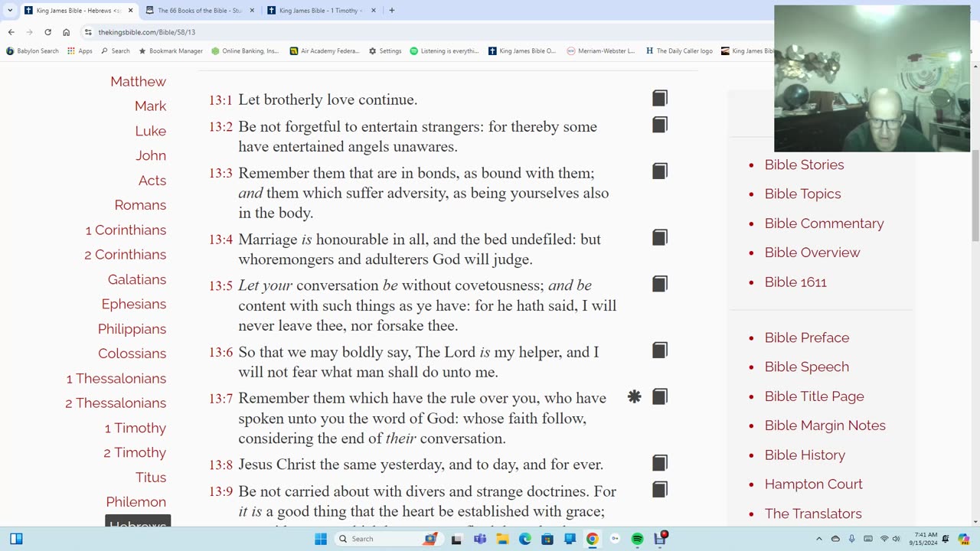Open the Bible Stories link
Image resolution: width=980 pixels, height=551 pixels.
pyautogui.click(x=804, y=165)
